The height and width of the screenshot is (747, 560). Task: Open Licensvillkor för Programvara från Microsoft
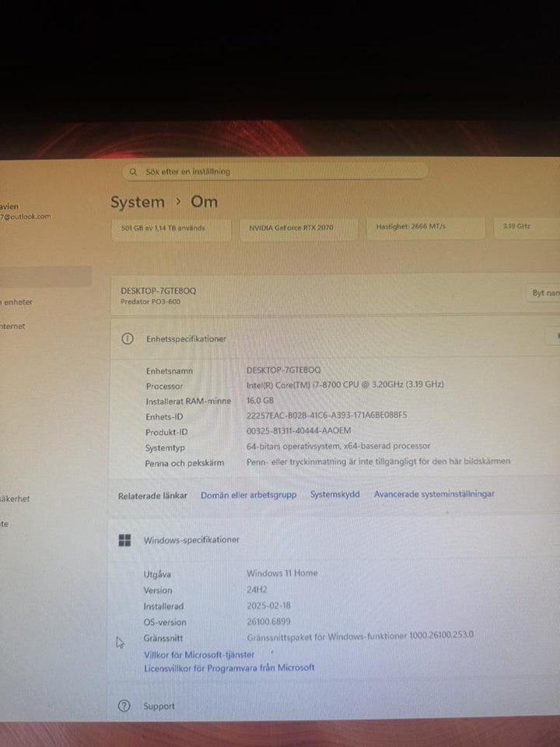(229, 668)
